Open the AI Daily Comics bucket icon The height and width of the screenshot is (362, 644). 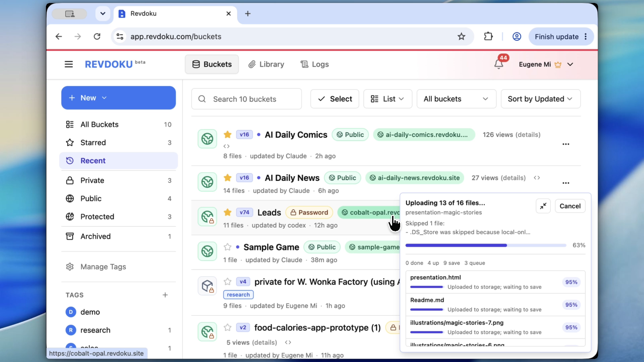[x=207, y=139]
